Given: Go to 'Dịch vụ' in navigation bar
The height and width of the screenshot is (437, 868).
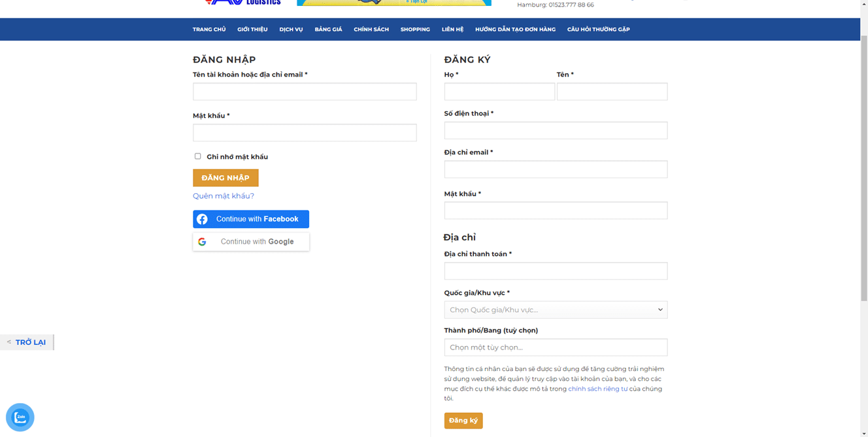Looking at the screenshot, I should point(291,29).
